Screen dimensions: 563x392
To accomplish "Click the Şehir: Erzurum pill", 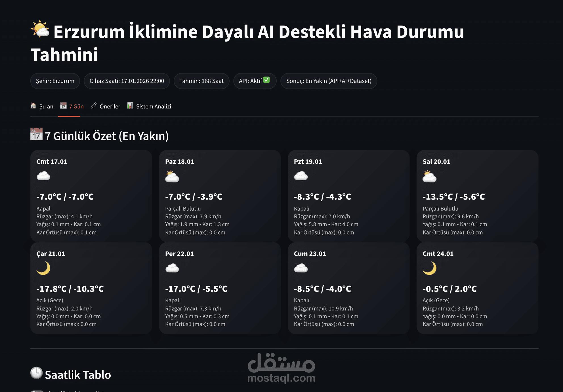I will point(55,81).
